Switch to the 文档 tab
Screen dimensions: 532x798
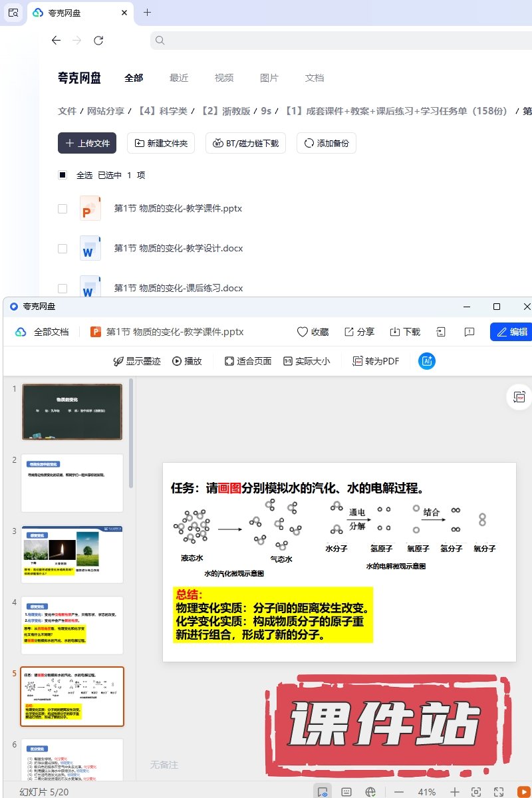coord(315,78)
